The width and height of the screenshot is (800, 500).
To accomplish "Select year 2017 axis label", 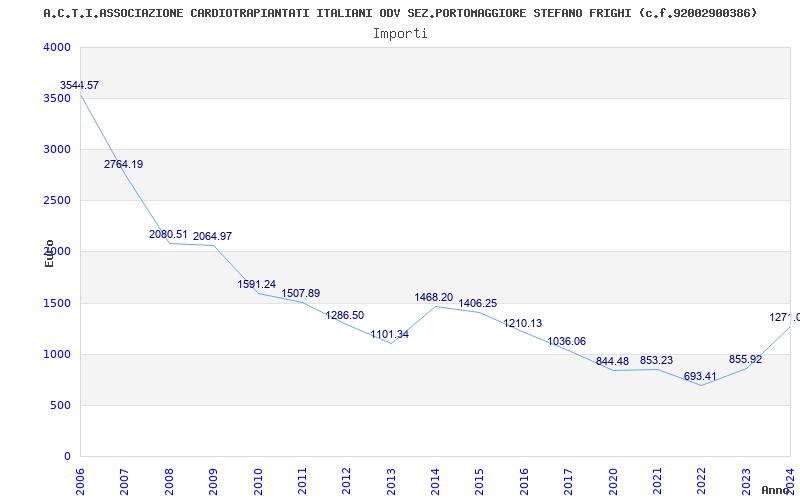I will click(x=568, y=481).
